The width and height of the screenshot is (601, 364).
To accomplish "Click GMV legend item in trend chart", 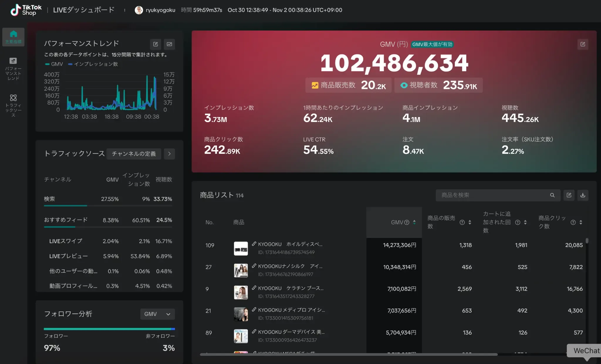I will [x=54, y=64].
